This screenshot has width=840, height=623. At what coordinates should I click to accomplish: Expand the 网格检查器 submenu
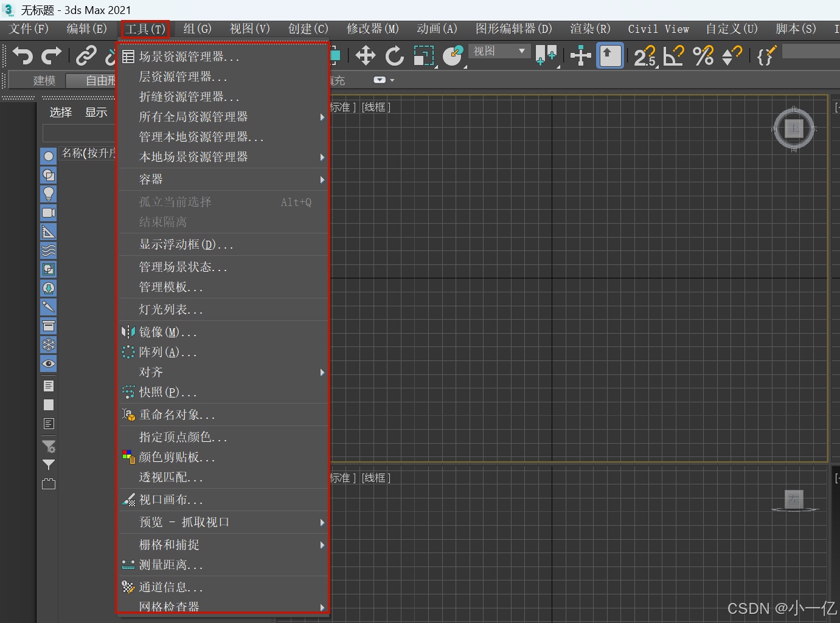pyautogui.click(x=223, y=606)
